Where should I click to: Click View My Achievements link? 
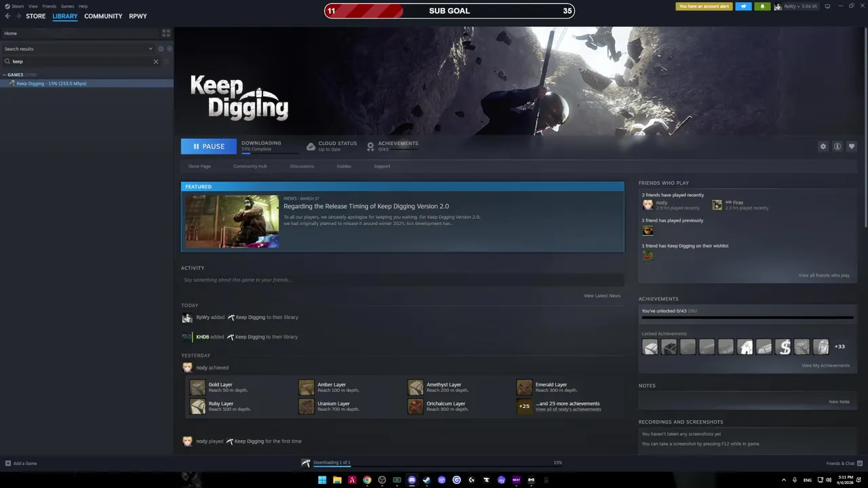pyautogui.click(x=825, y=365)
